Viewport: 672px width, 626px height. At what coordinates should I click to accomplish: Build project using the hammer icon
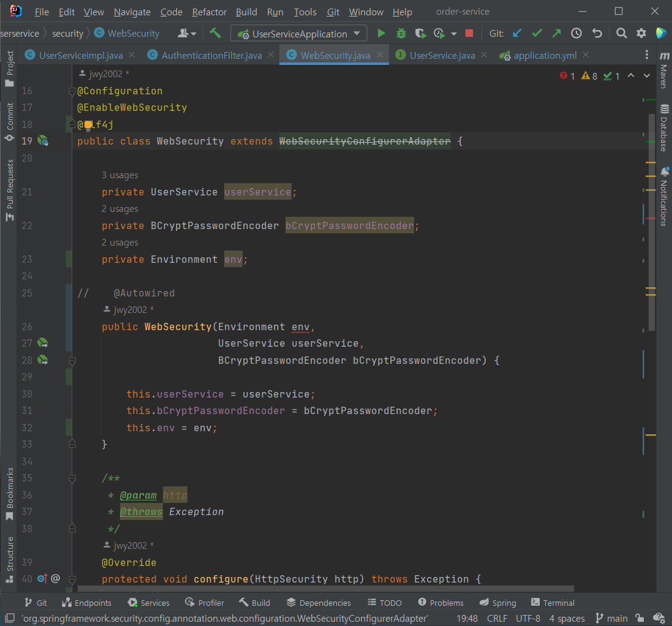tap(215, 33)
